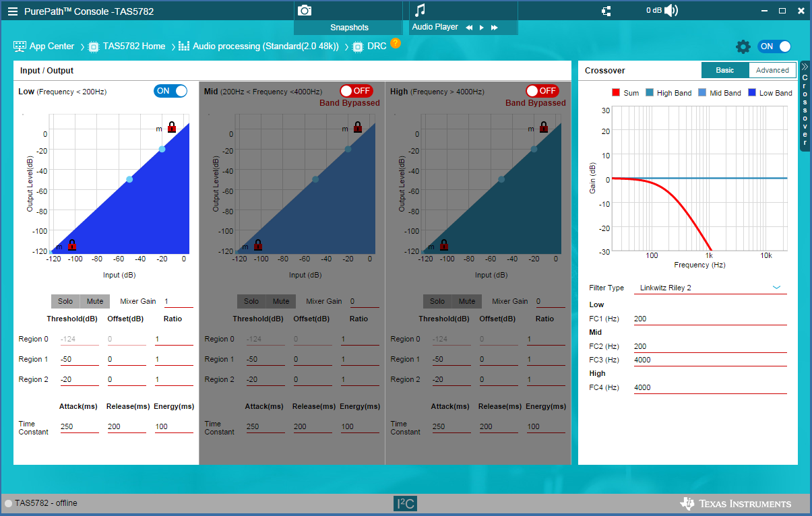The image size is (812, 516).
Task: Toggle Solo for the High band
Action: tap(437, 301)
